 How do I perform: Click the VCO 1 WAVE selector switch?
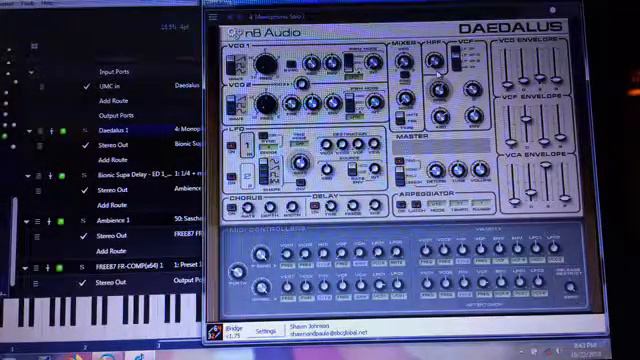coord(231,65)
